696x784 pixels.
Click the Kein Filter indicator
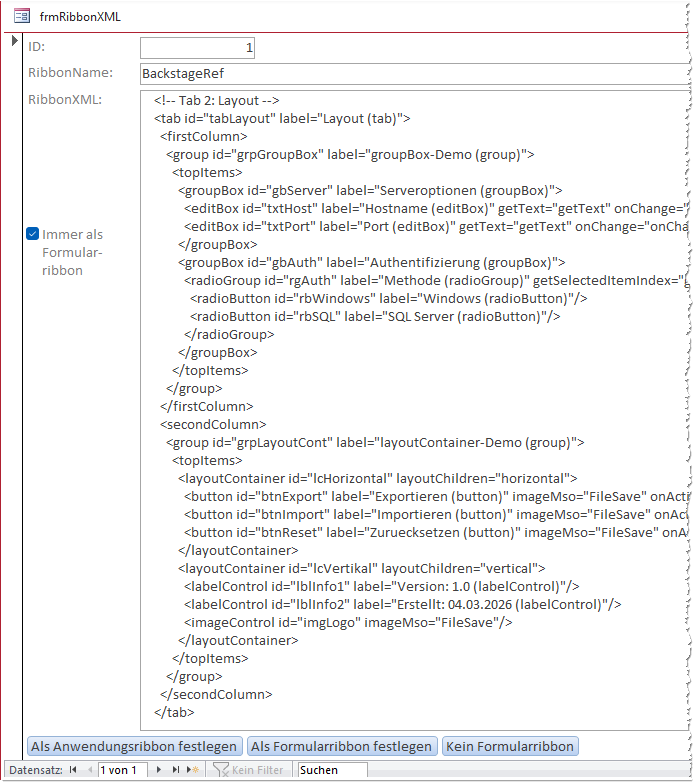coord(248,770)
